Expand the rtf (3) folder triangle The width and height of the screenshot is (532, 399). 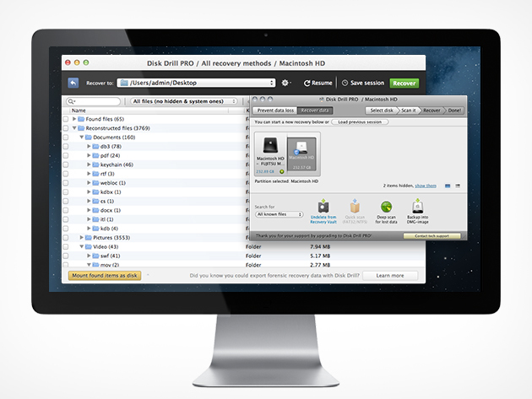[89, 173]
